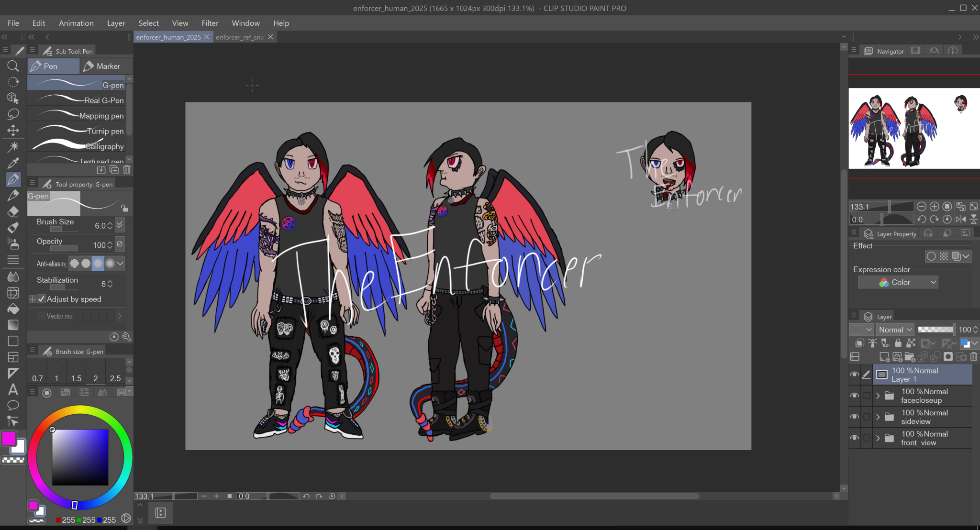
Task: Open anti-aliasing options dropdown arrow
Action: click(x=121, y=263)
